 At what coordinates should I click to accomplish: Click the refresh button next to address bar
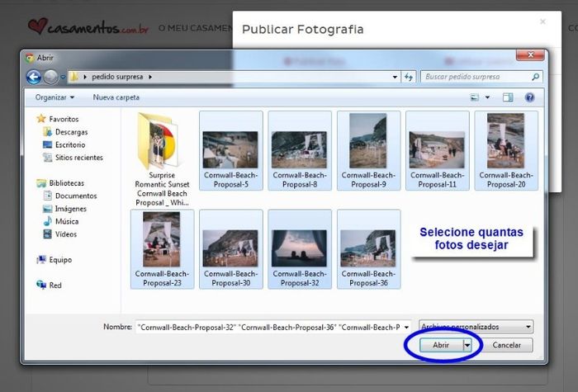[x=409, y=77]
